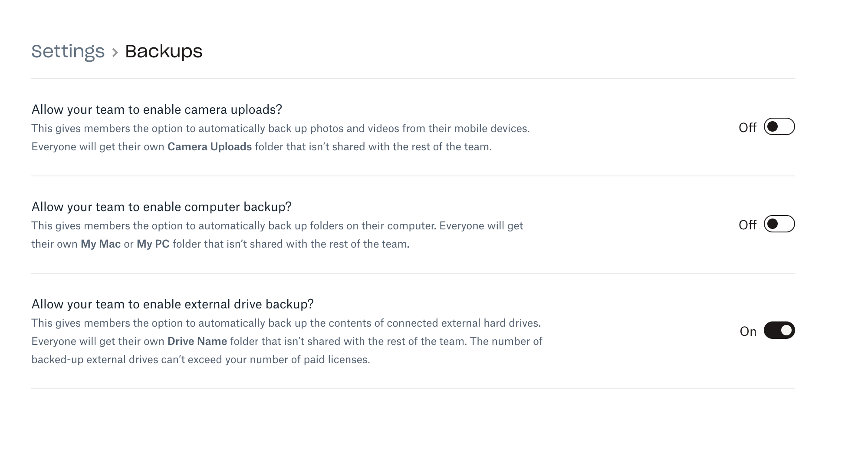Click the bold Drive Name text

tap(197, 341)
